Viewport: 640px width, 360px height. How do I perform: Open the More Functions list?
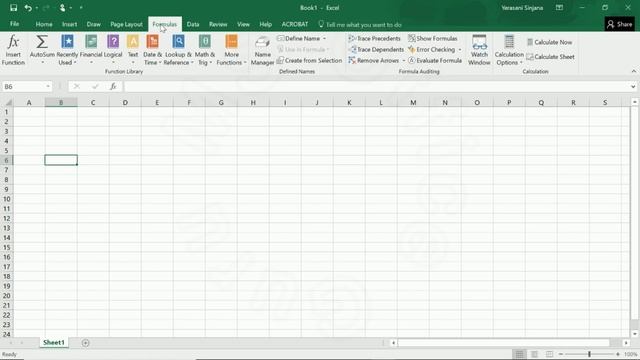(231, 50)
